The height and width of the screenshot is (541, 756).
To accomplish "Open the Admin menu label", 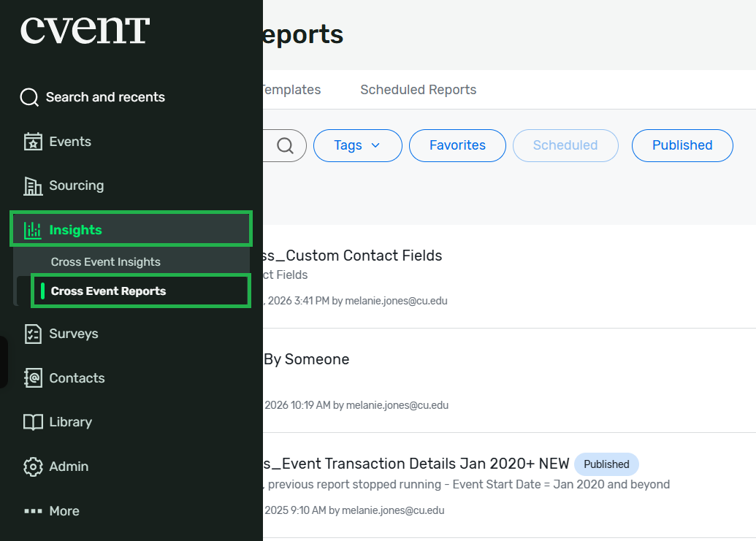I will [69, 467].
